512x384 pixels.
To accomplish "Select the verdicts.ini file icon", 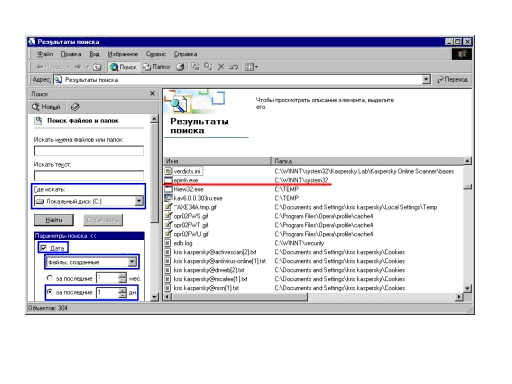I will pos(168,171).
